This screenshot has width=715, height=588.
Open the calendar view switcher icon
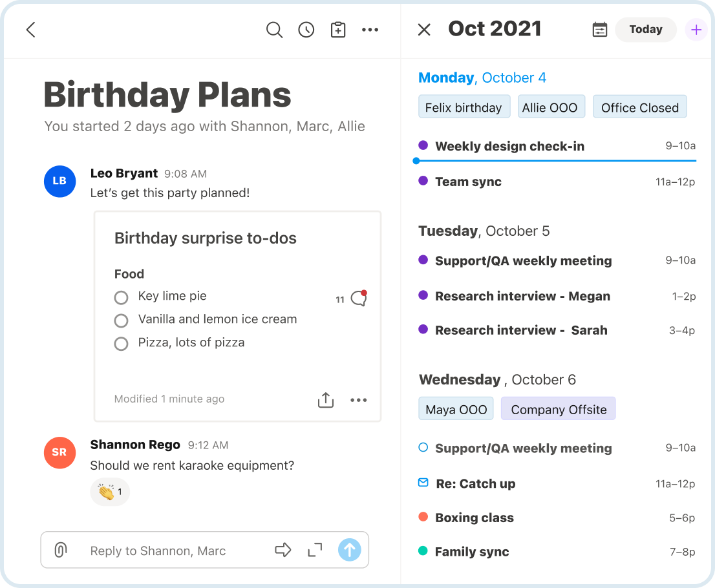click(x=600, y=30)
